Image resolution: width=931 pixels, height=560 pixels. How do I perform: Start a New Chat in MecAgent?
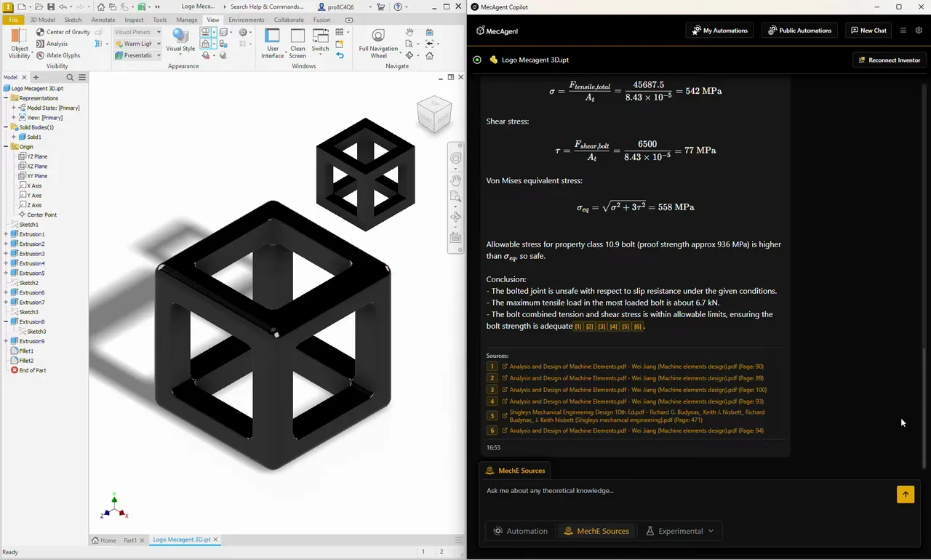[x=869, y=31]
